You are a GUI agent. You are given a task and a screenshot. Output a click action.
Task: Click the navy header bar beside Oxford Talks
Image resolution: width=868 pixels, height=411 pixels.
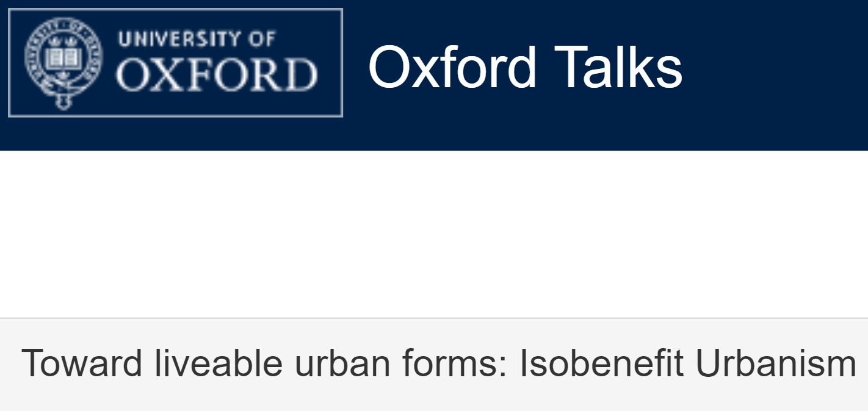775,73
